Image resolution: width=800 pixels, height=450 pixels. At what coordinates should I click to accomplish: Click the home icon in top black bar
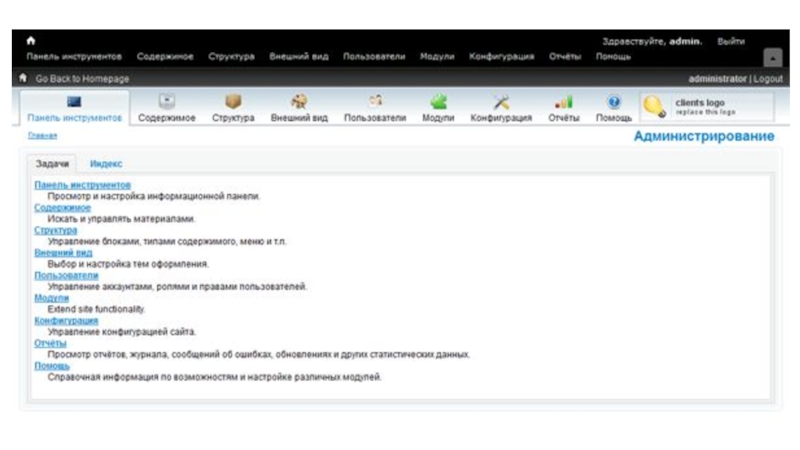(30, 41)
